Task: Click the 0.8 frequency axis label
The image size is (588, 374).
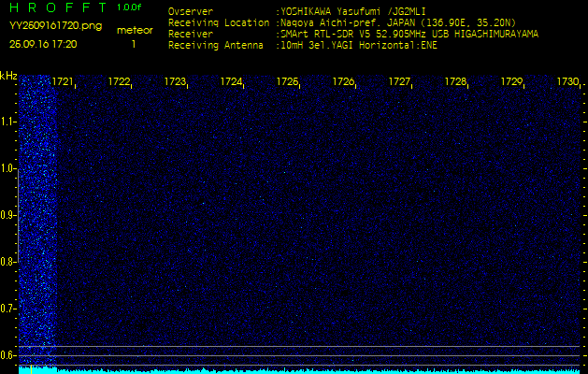Action: click(x=7, y=262)
